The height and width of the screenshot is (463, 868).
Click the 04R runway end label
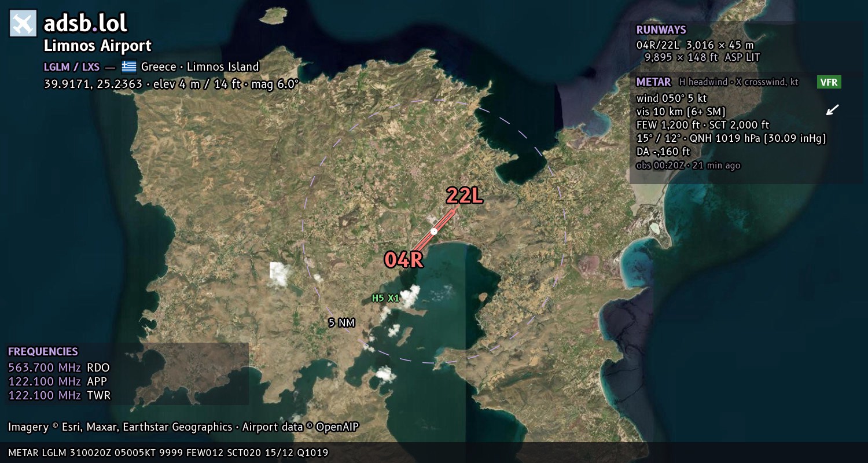click(x=404, y=260)
